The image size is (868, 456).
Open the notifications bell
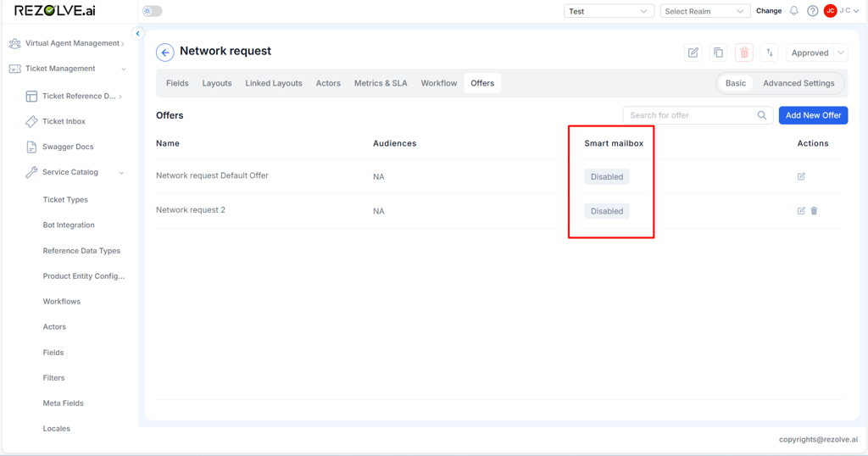pos(793,10)
